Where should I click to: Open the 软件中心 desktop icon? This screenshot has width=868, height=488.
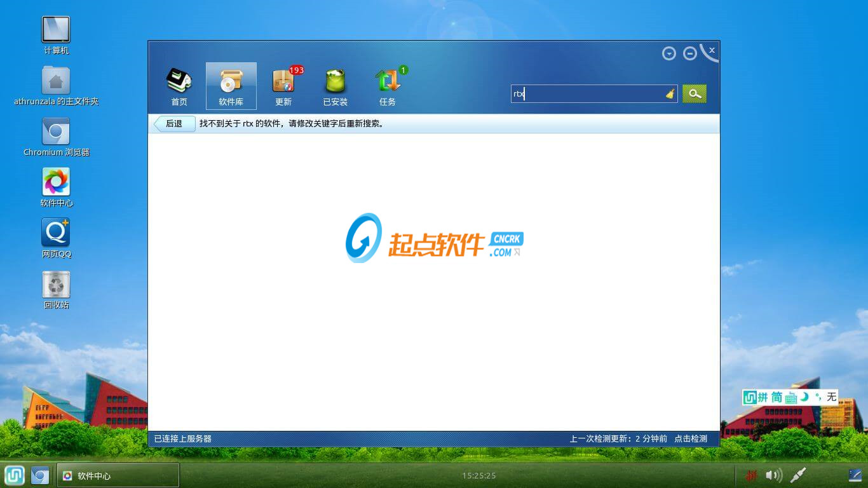click(x=56, y=188)
